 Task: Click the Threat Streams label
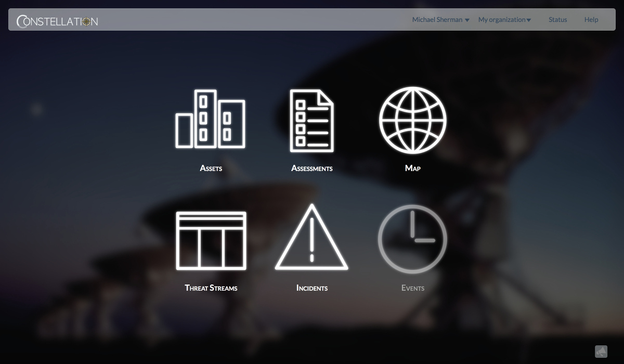click(211, 288)
